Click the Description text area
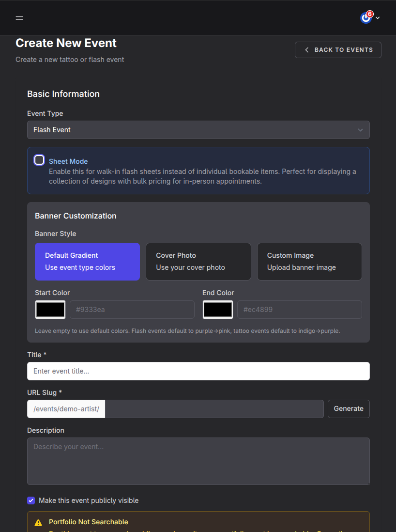Viewport: 396px width, 532px height. pyautogui.click(x=198, y=460)
